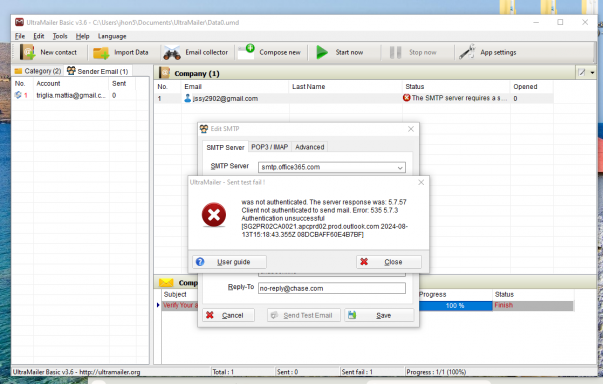Click the Reply-To input field

click(331, 288)
